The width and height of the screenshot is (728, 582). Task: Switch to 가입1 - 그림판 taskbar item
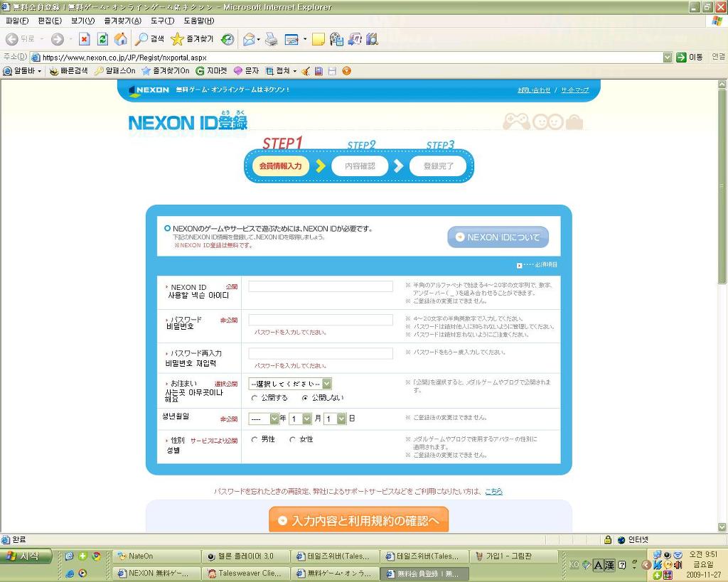(x=514, y=556)
